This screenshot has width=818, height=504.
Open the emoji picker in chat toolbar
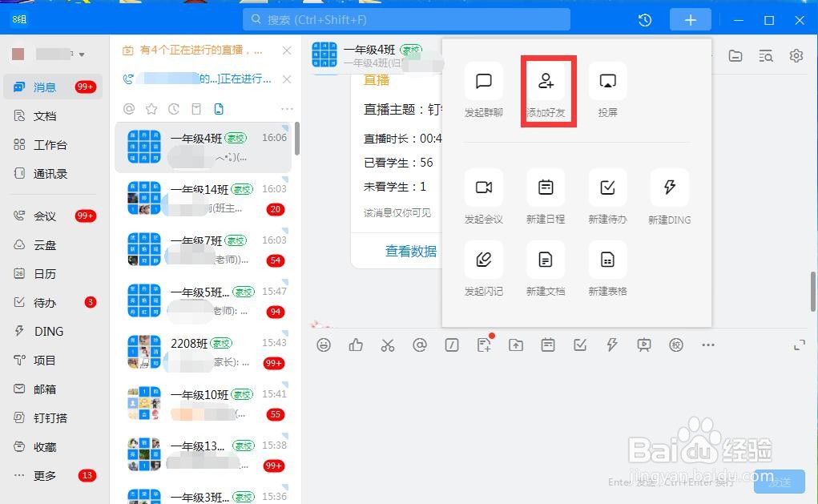[x=324, y=345]
